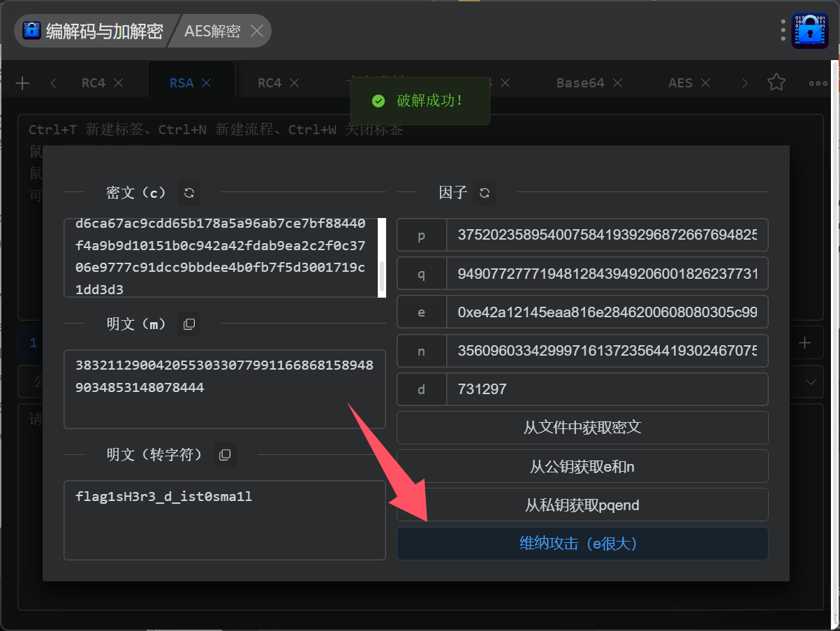Click 维纳攻击（e很大）button

coord(582,543)
